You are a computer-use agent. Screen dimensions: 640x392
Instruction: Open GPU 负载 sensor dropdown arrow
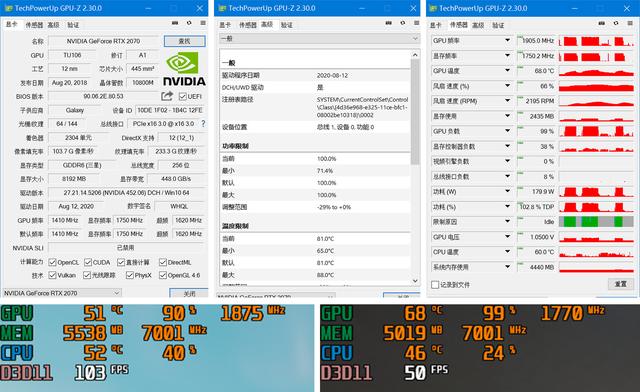[507, 131]
